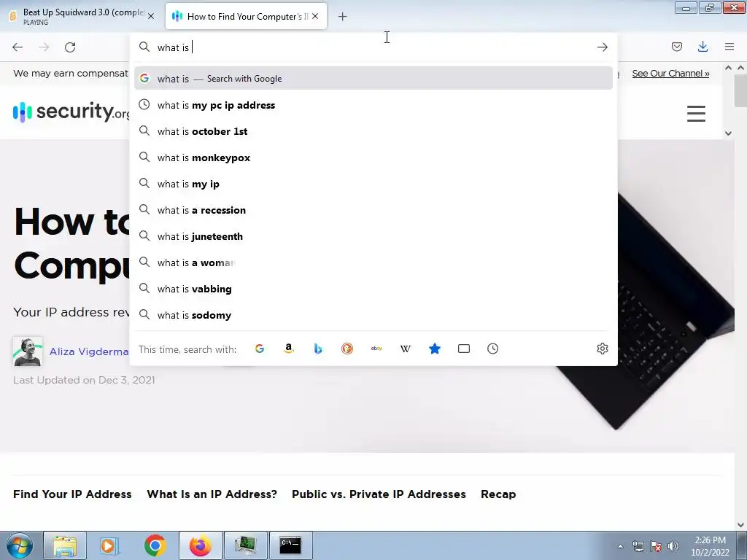Jump to the Recap section
The width and height of the screenshot is (747, 560).
498,494
